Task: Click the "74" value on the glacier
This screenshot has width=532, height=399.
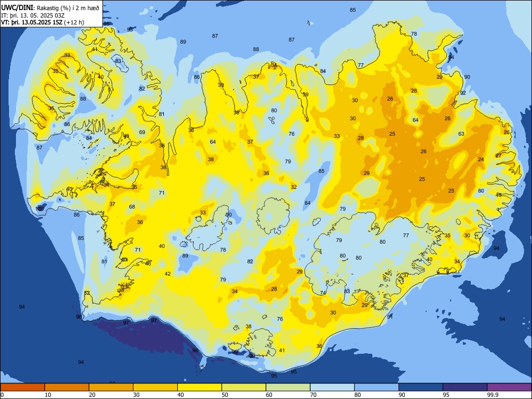Action: coord(323,293)
